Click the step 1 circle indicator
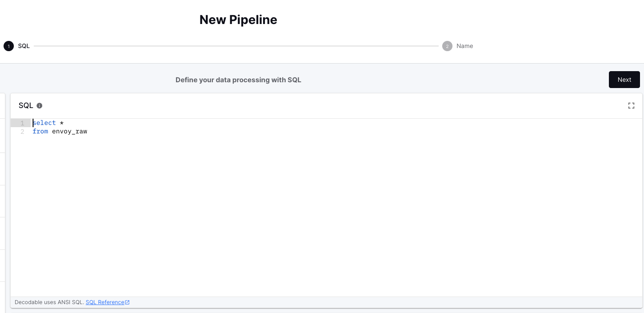Image resolution: width=644 pixels, height=313 pixels. tap(8, 46)
